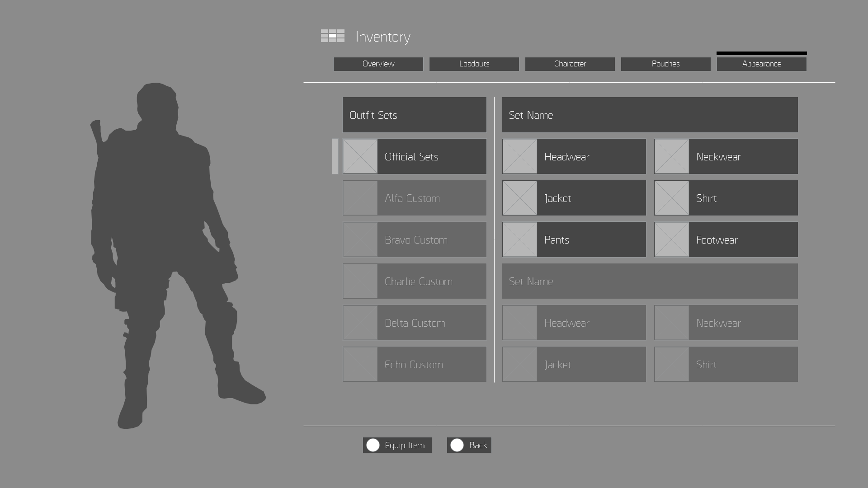This screenshot has width=868, height=488.
Task: Click the Delta Custom thumbnail icon
Action: point(360,323)
